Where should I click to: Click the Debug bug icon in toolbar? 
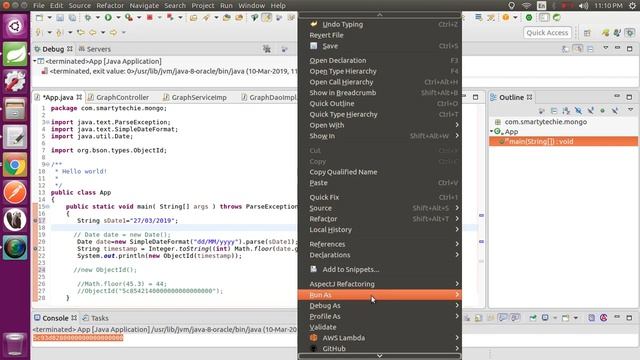point(88,18)
